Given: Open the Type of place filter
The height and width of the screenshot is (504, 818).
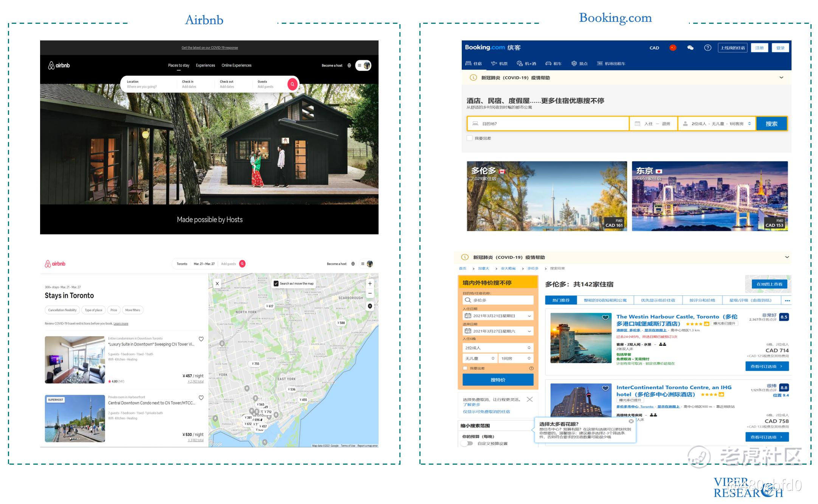Looking at the screenshot, I should (x=93, y=310).
